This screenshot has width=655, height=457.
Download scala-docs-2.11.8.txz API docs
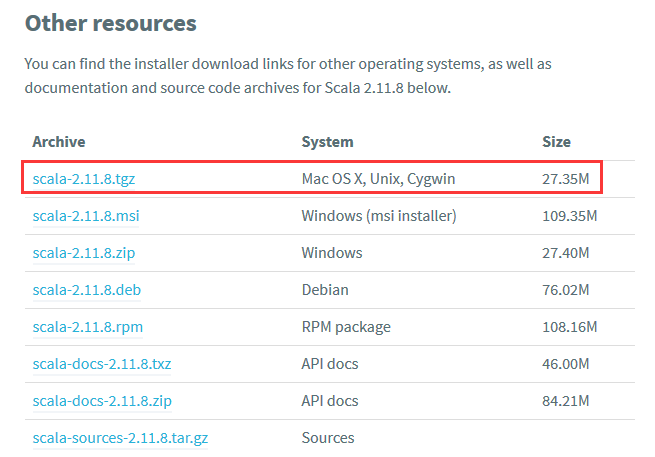point(102,364)
